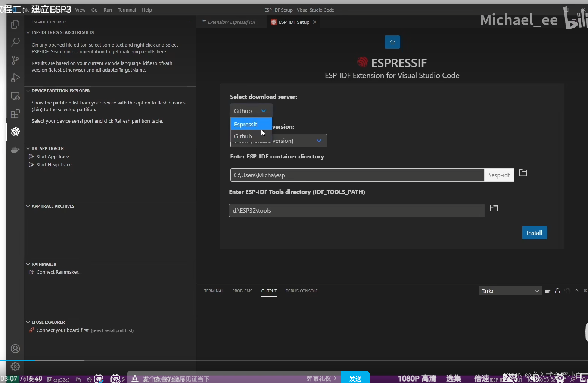The height and width of the screenshot is (383, 588).
Task: Open 1080P 高清 quality selector
Action: pyautogui.click(x=417, y=379)
